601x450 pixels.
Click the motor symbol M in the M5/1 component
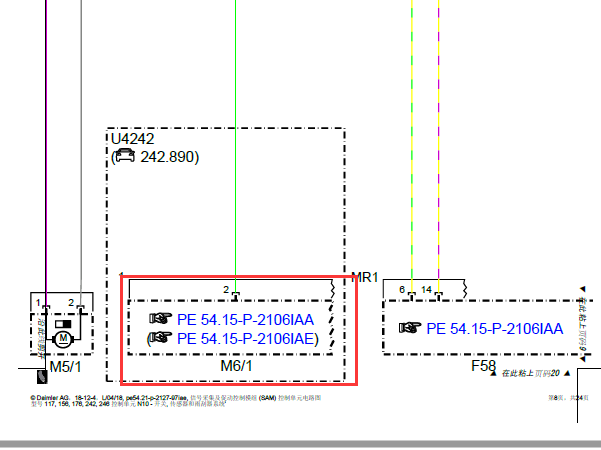[x=63, y=339]
